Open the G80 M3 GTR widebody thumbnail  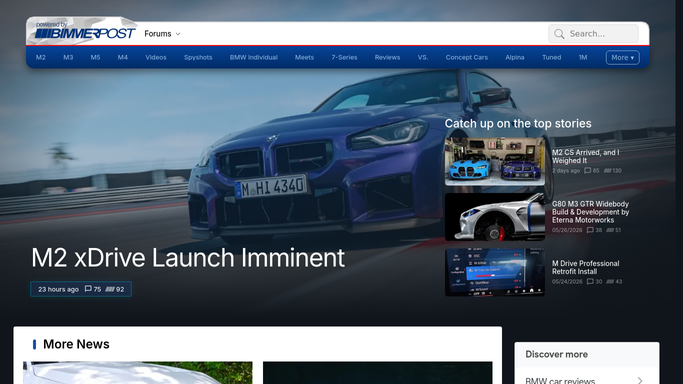(495, 217)
